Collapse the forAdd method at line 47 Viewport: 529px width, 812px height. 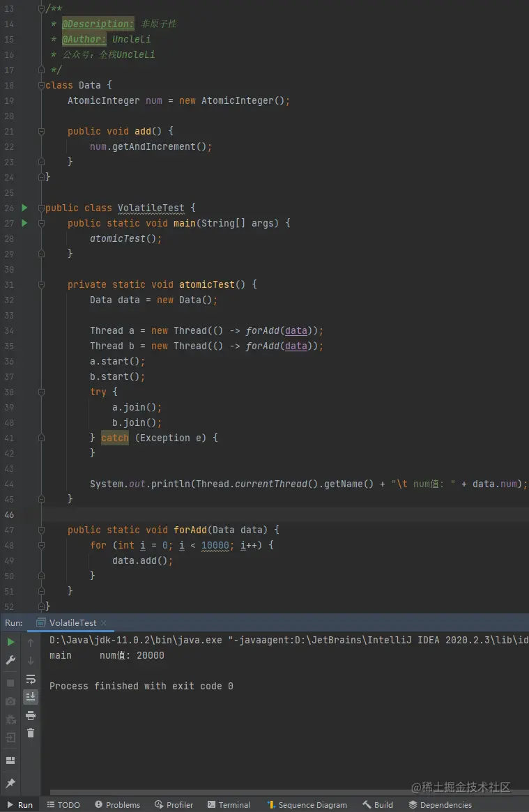tap(41, 530)
